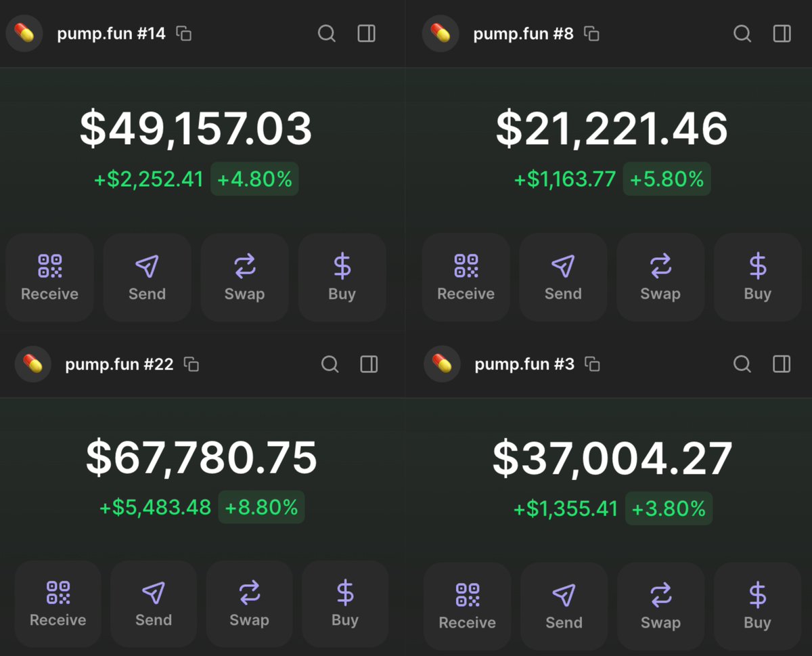Click the Buy button in pump.fun #14
Screen dimensions: 812x656
point(342,276)
